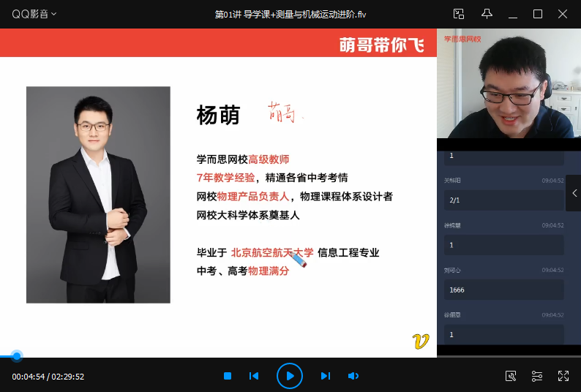This screenshot has height=392, width=581.
Task: Maximize the player window
Action: coord(538,14)
